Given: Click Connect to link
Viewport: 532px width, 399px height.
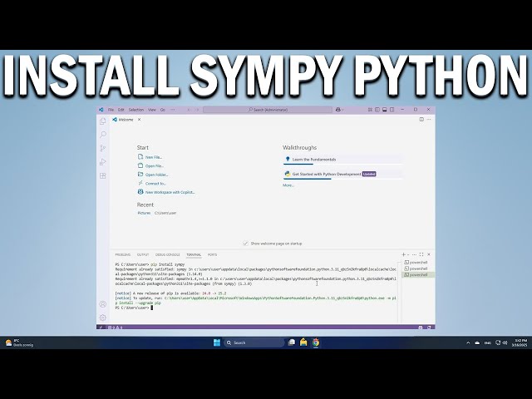Looking at the screenshot, I should tap(155, 184).
